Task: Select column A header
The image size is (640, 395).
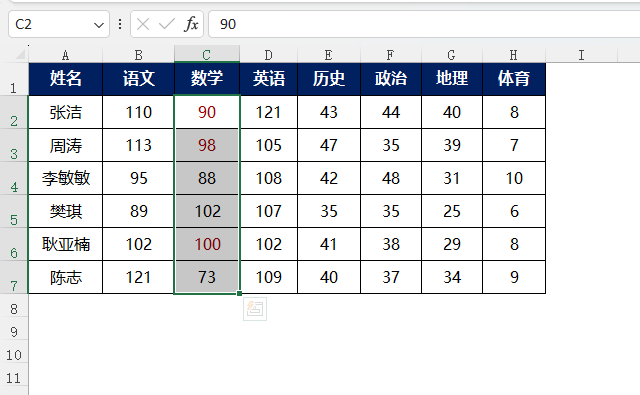Action: pos(65,54)
